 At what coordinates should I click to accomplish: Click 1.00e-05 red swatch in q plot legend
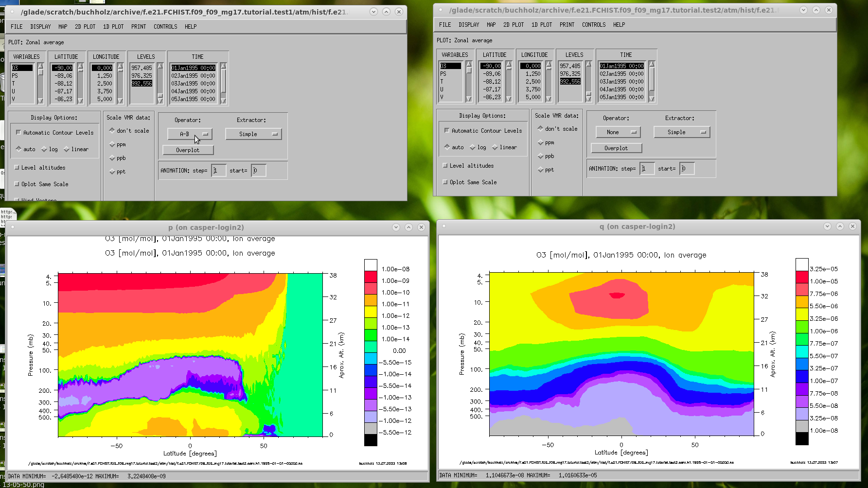pyautogui.click(x=802, y=277)
